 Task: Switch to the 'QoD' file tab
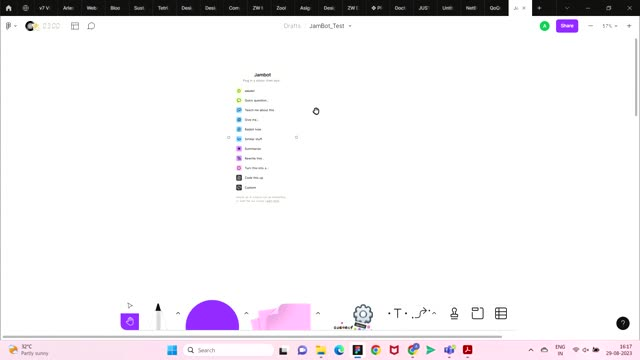pos(495,8)
